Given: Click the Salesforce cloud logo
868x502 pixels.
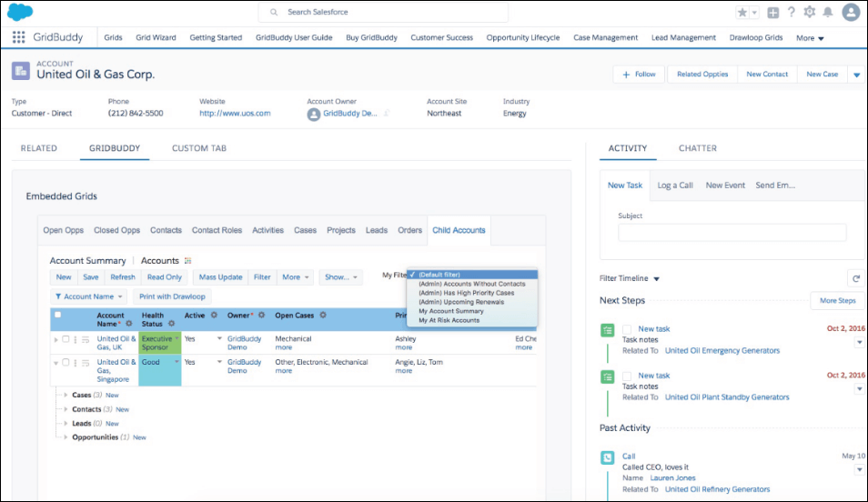Looking at the screenshot, I should point(19,12).
